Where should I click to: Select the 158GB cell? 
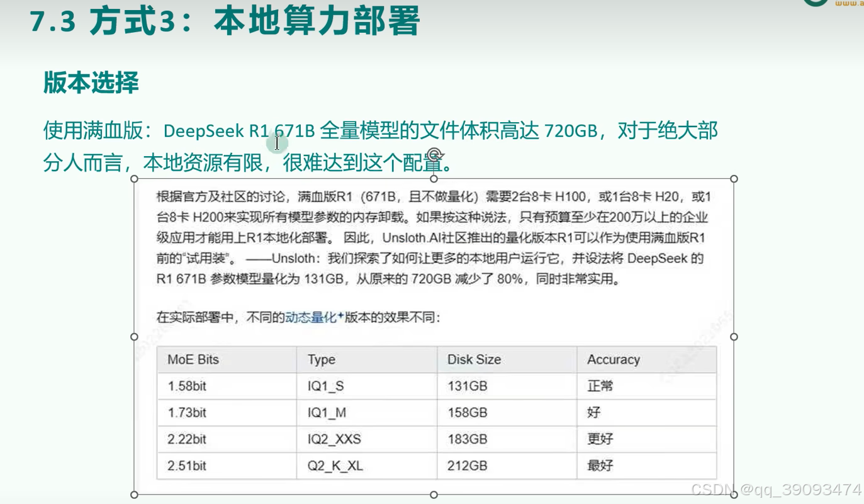(507, 413)
